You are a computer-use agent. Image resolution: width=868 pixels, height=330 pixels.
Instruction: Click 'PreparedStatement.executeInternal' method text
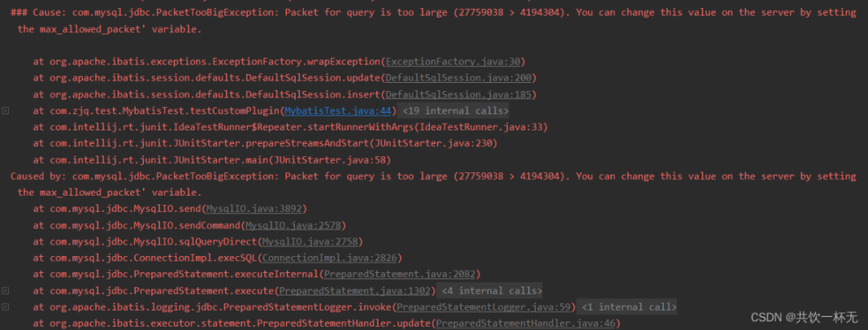pyautogui.click(x=226, y=274)
